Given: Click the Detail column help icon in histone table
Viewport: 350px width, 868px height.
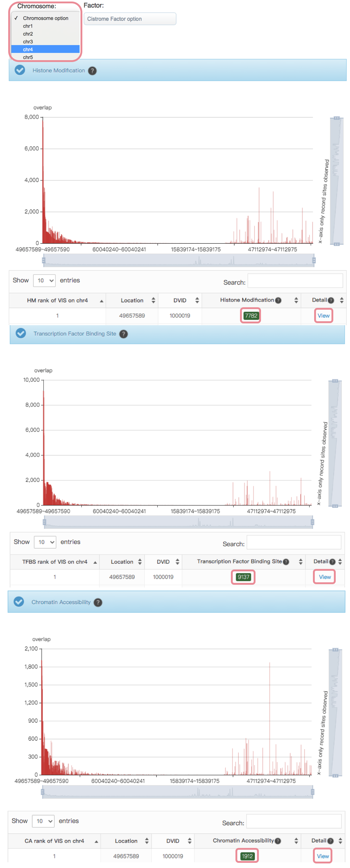Looking at the screenshot, I should [331, 300].
